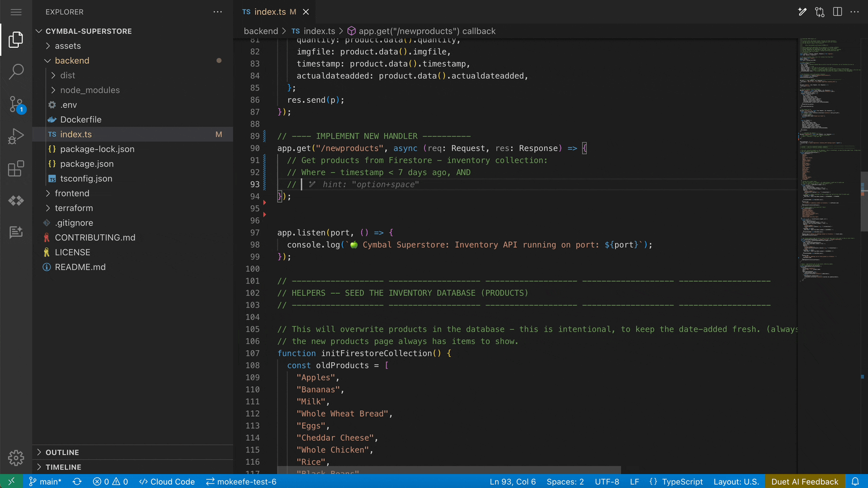868x488 pixels.
Task: Toggle the Explorer view icon
Action: tap(16, 39)
